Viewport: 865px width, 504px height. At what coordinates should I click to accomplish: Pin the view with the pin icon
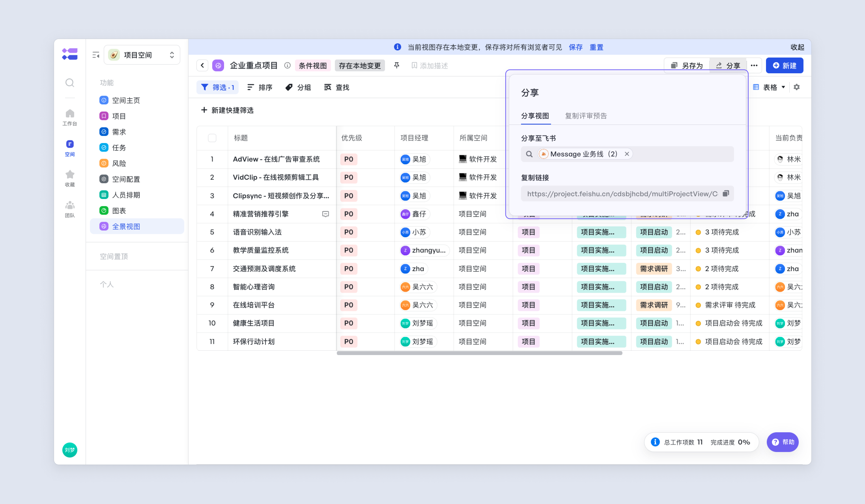(x=396, y=65)
